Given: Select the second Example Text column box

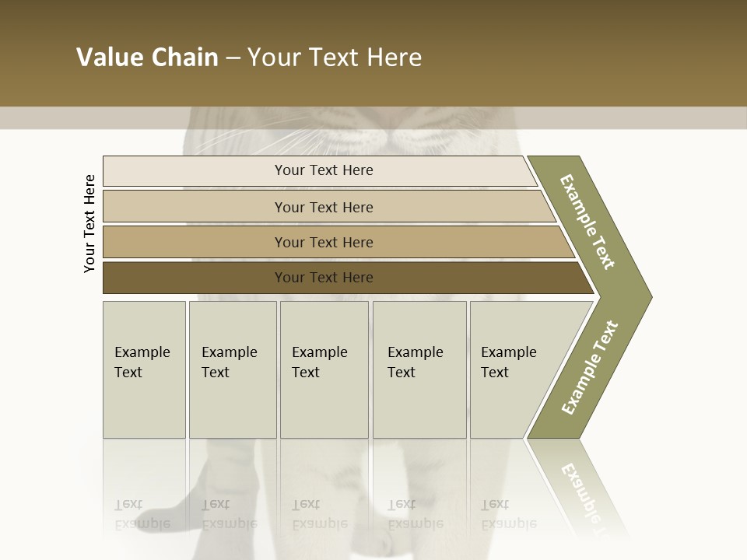Looking at the screenshot, I should pos(233,369).
